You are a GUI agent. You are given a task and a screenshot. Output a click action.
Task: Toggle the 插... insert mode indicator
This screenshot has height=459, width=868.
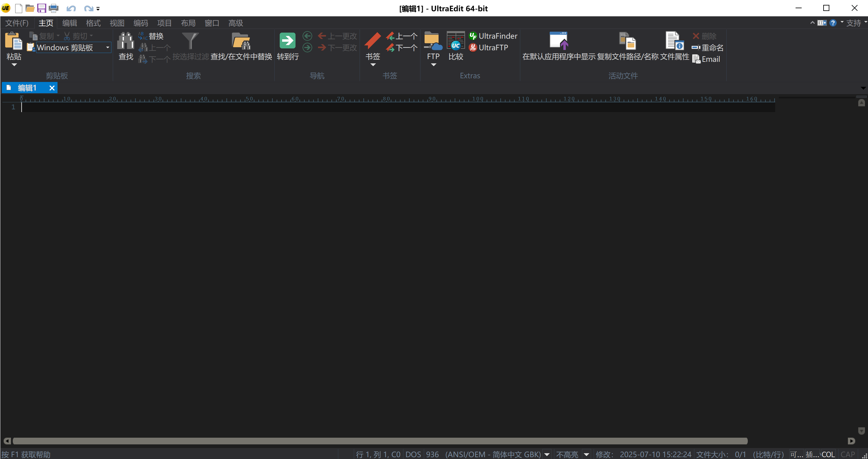(x=812, y=454)
